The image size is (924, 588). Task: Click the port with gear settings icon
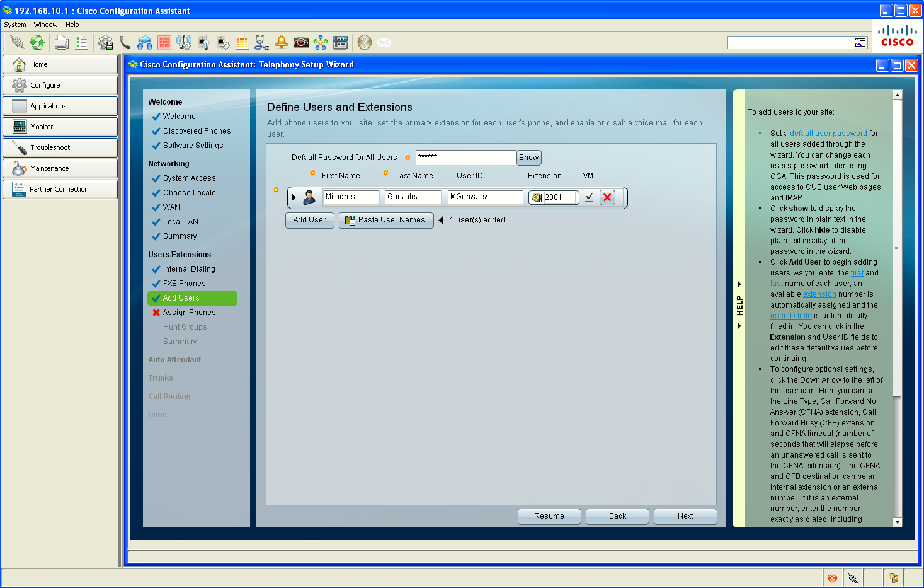tap(223, 42)
